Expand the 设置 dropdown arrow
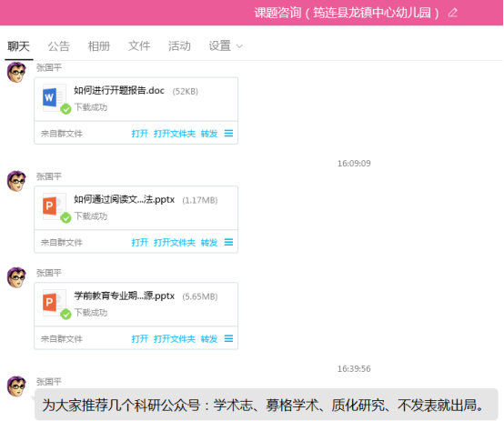 pos(239,46)
